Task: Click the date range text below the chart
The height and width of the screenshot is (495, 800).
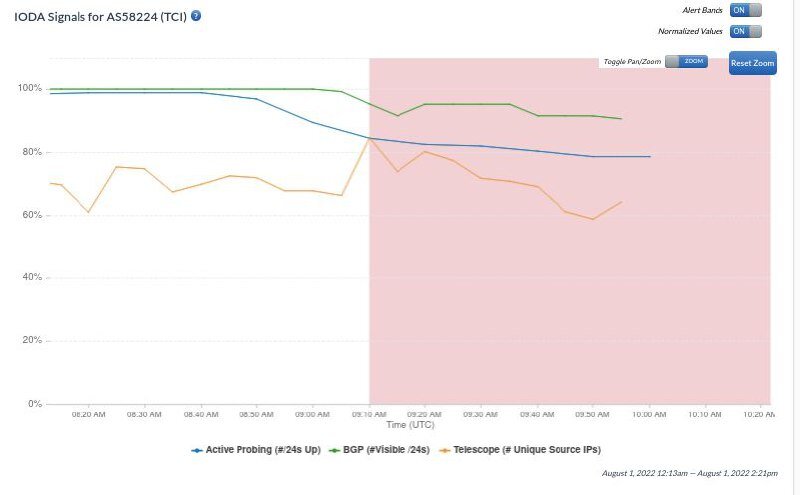Action: 689,473
